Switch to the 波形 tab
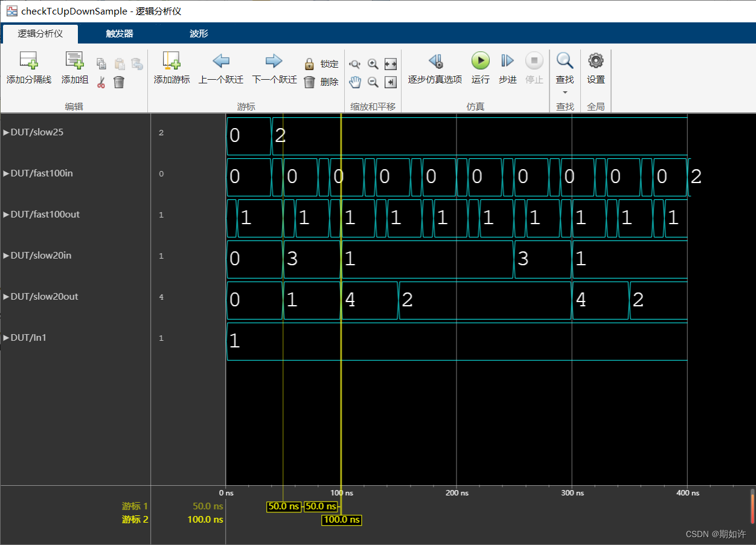The image size is (756, 545). pyautogui.click(x=198, y=34)
